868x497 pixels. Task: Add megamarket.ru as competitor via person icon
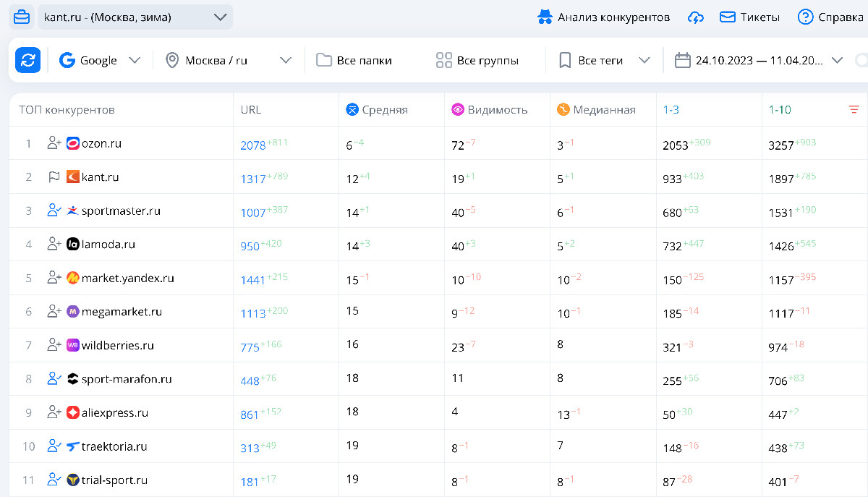pos(54,311)
